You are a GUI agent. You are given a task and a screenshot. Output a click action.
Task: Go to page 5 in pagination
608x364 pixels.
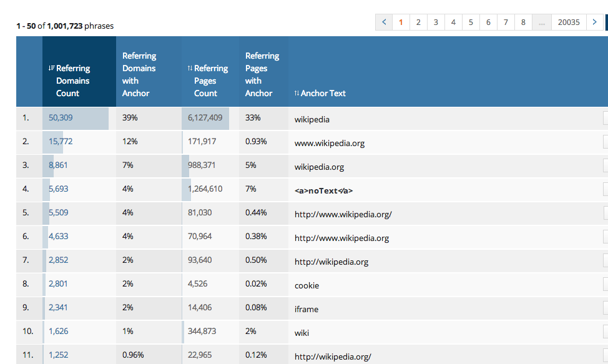pos(471,22)
